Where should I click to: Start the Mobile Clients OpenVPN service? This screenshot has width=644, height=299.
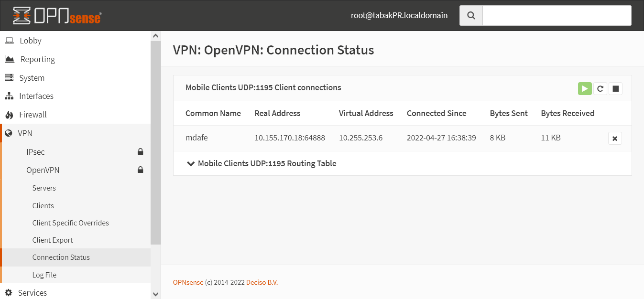pos(584,88)
